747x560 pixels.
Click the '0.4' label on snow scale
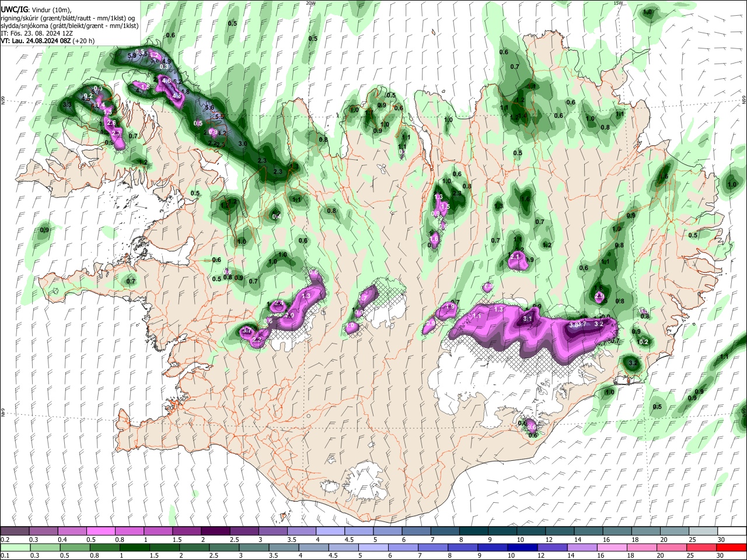pos(62,540)
